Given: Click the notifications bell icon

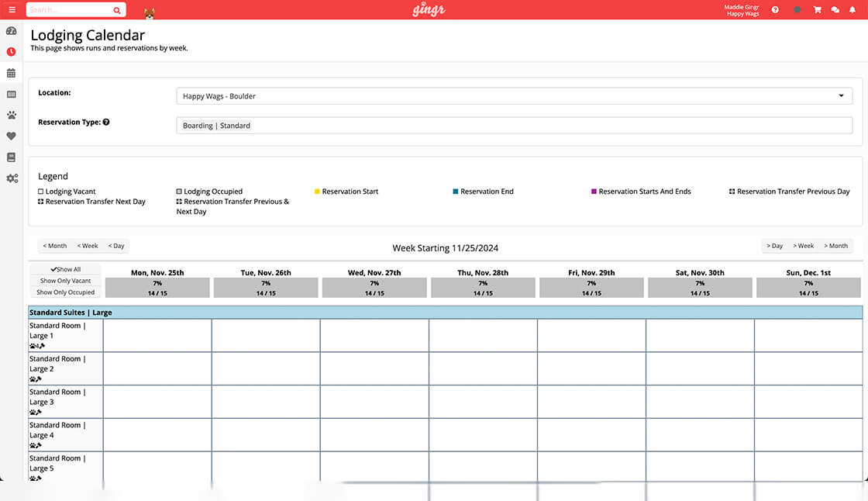Looking at the screenshot, I should click(853, 9).
